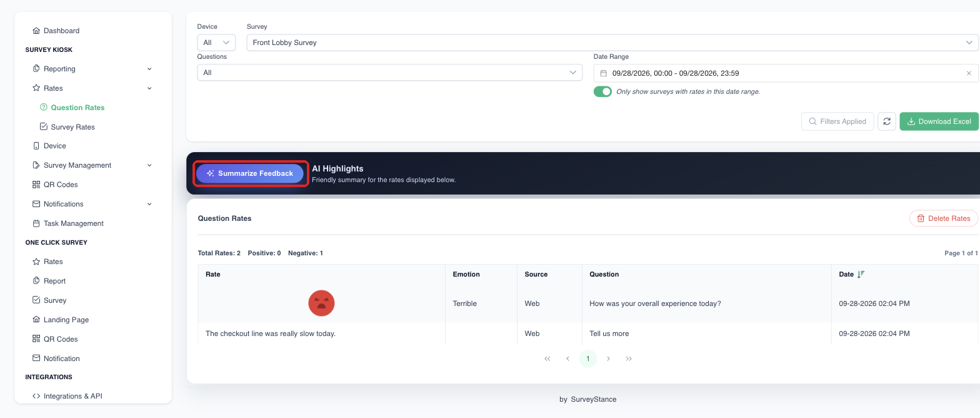Screen dimensions: 980x418
Task: Go to previous page arrow
Action: 567,359
